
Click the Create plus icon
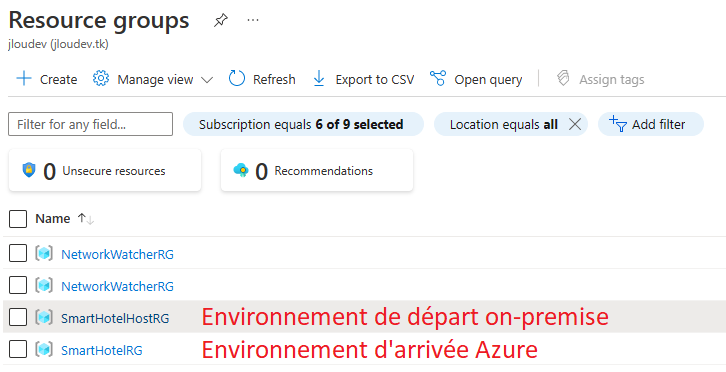pos(24,78)
